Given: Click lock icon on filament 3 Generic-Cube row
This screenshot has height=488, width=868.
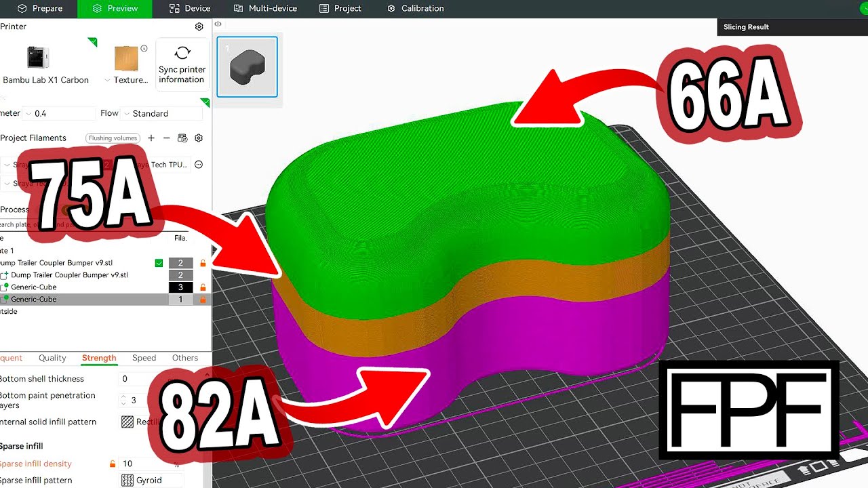Looking at the screenshot, I should 203,287.
